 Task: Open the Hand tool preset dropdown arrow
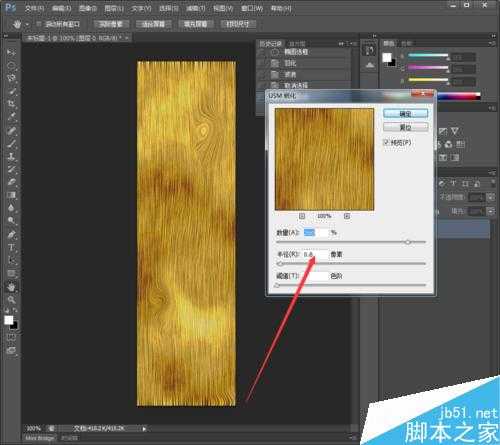27,24
